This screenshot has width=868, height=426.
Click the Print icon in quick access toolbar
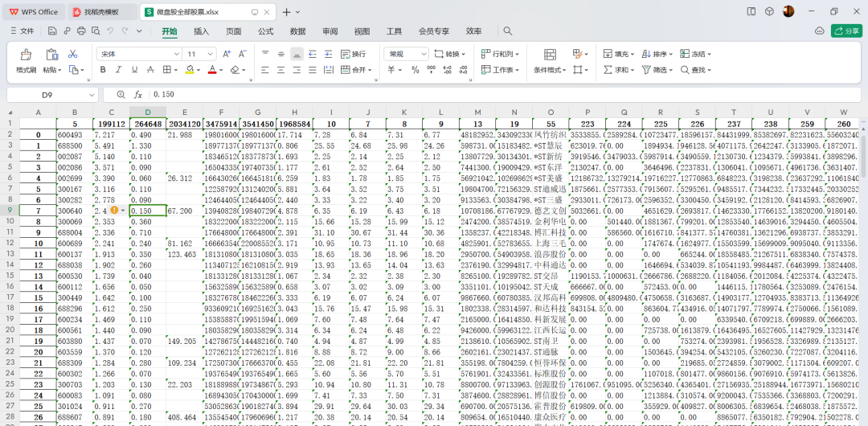(81, 31)
